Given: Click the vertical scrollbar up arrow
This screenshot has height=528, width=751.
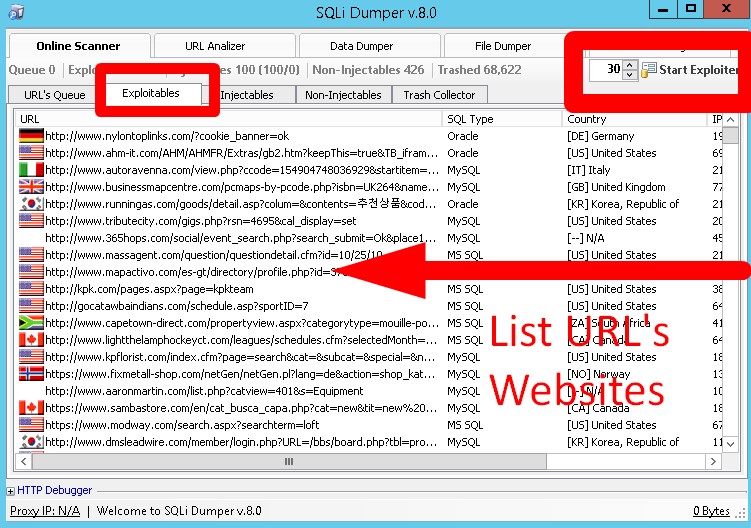Looking at the screenshot, I should [730, 119].
